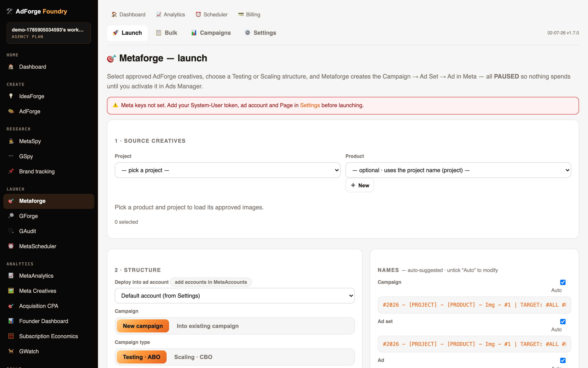Select the New campaign option
Screen dimensions: 588x368
143,326
